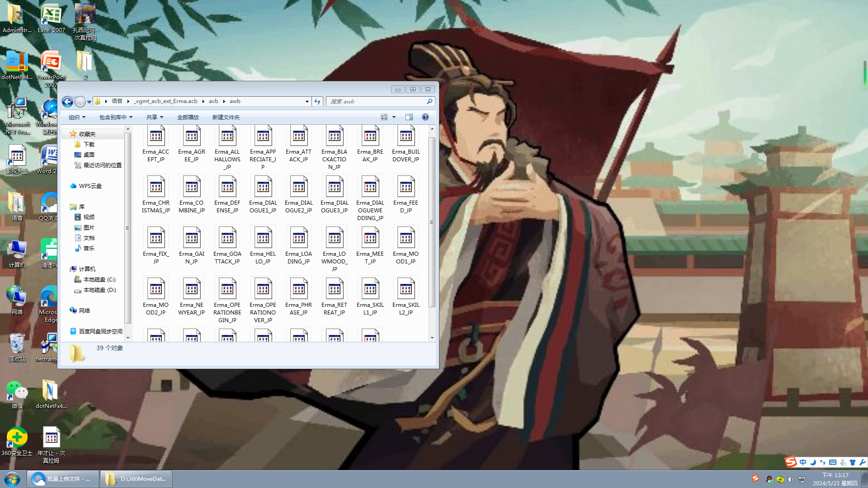Select the Erma_SKILL2_JP file
This screenshot has height=488, width=868.
[x=406, y=296]
